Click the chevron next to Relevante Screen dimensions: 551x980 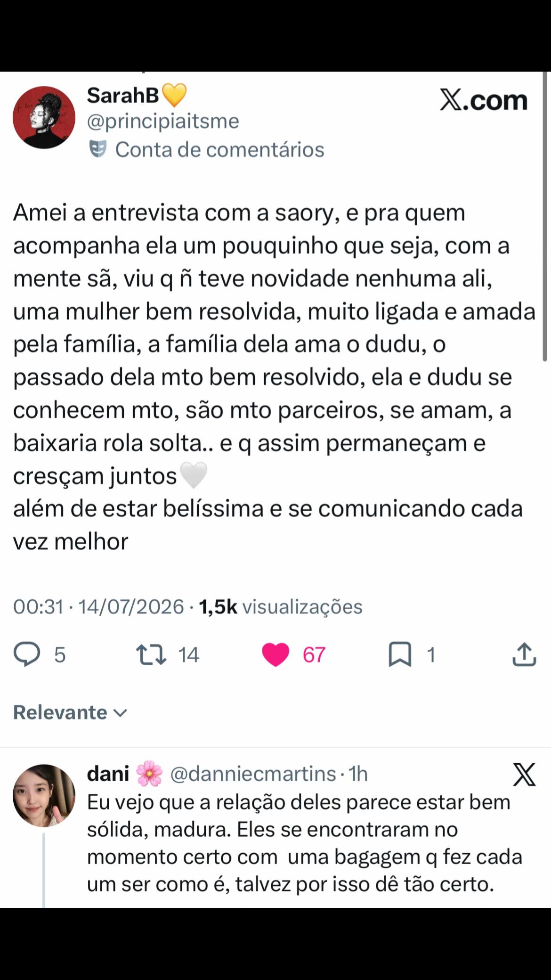click(121, 713)
